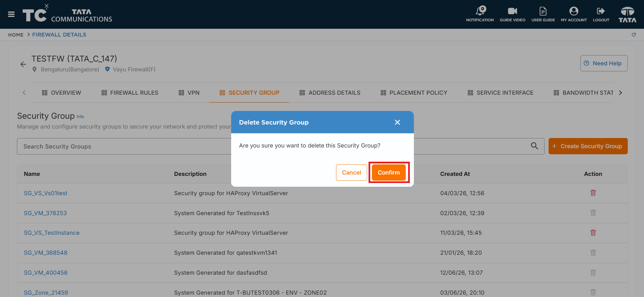Switch to the Overview tab
This screenshot has width=644, height=297.
click(x=61, y=93)
